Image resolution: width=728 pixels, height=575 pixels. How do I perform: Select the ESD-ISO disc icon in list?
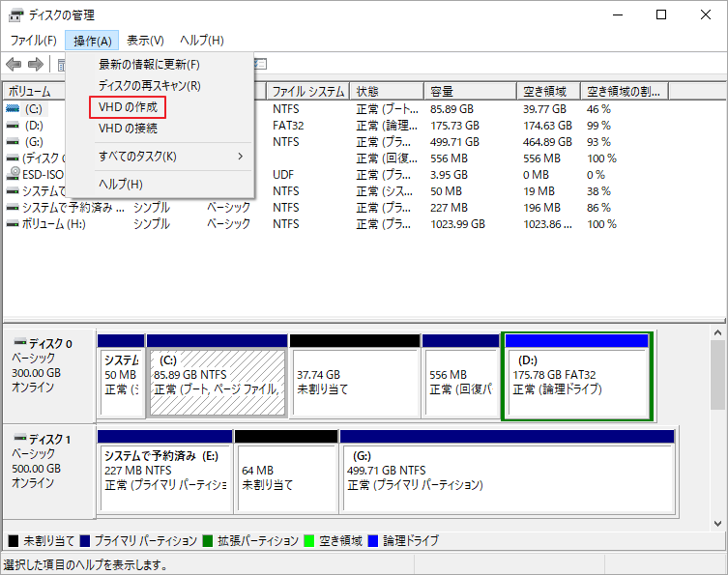pos(13,174)
